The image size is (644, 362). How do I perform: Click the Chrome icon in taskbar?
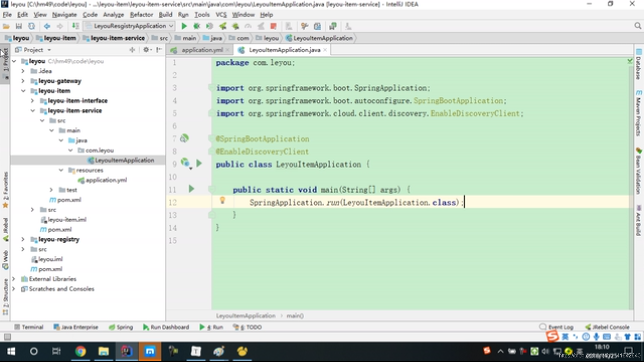pos(80,351)
